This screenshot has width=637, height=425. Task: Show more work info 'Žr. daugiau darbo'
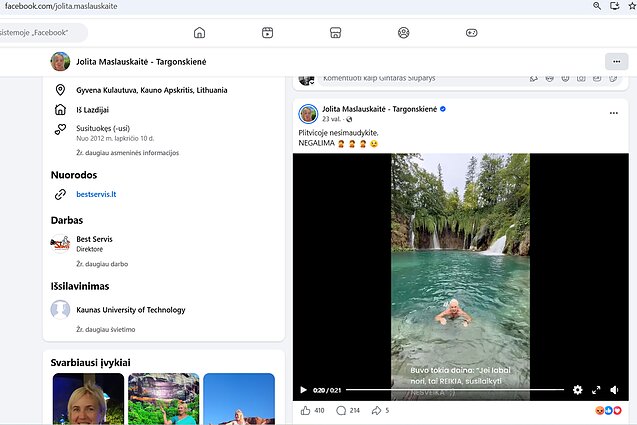(x=102, y=264)
